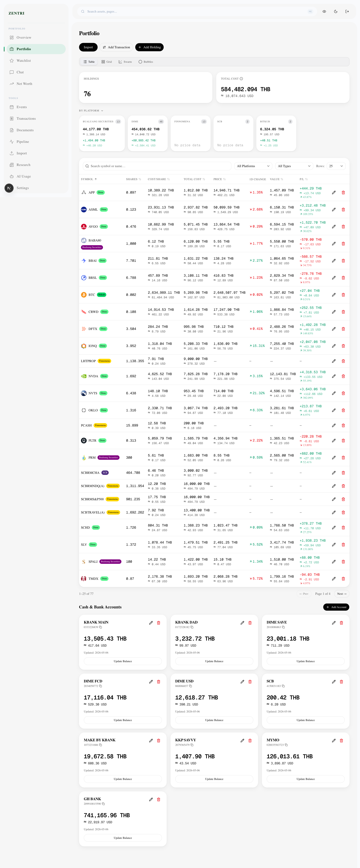This screenshot has width=360, height=868.
Task: Click the Events calendar icon in sidebar
Action: click(x=12, y=107)
